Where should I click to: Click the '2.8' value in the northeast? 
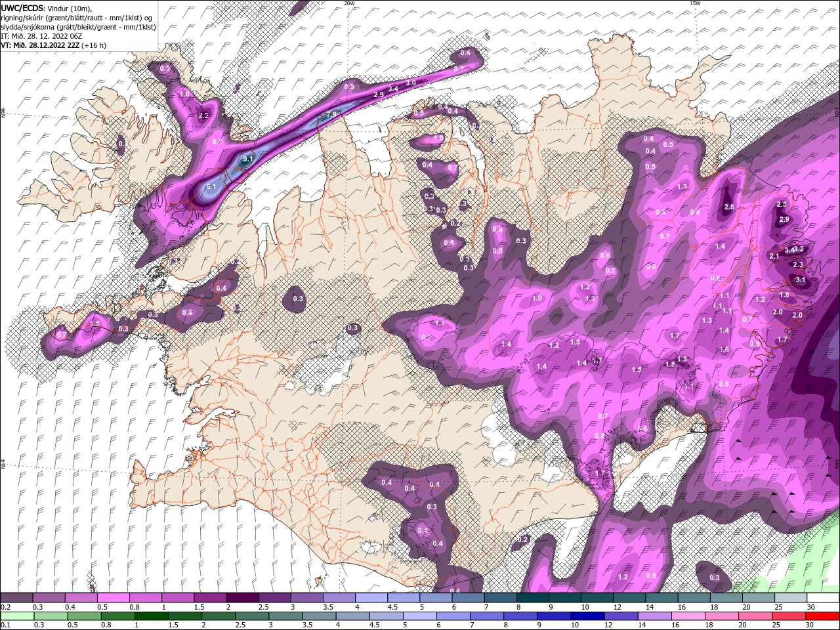pos(728,207)
